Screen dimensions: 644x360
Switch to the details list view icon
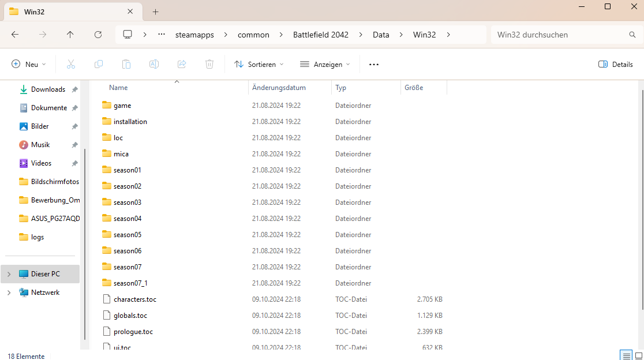[626, 355]
